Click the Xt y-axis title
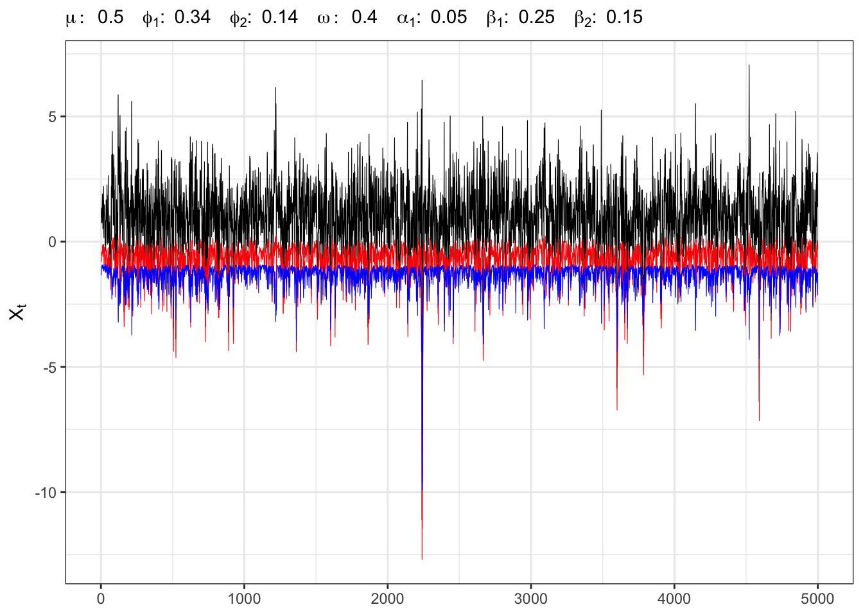Image resolution: width=863 pixels, height=616 pixels. tap(17, 312)
